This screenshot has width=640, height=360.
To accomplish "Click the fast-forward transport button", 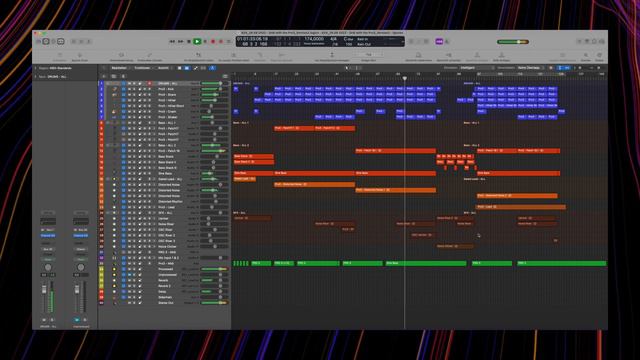I will click(x=180, y=42).
